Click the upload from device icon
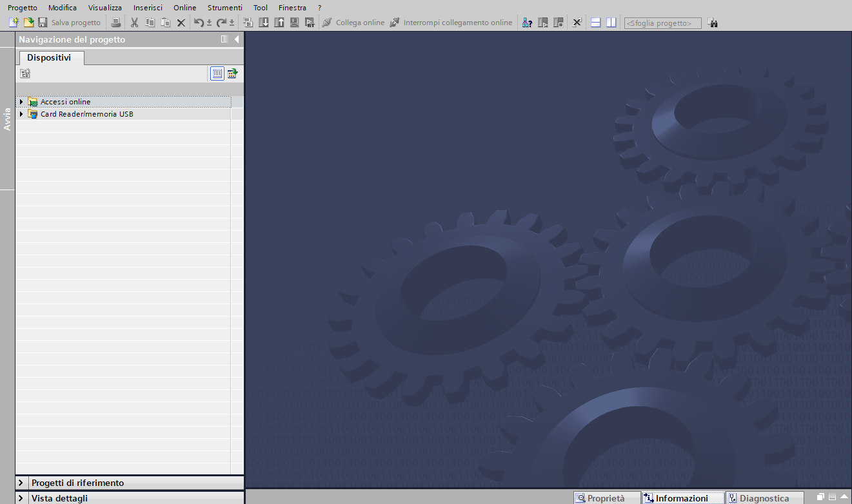The height and width of the screenshot is (504, 852). (279, 23)
